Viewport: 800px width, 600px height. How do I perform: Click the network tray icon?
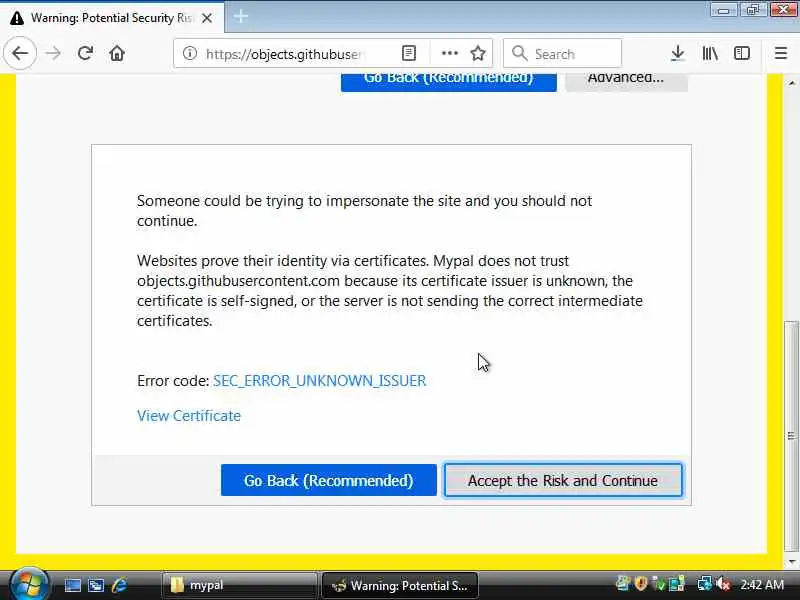click(705, 584)
